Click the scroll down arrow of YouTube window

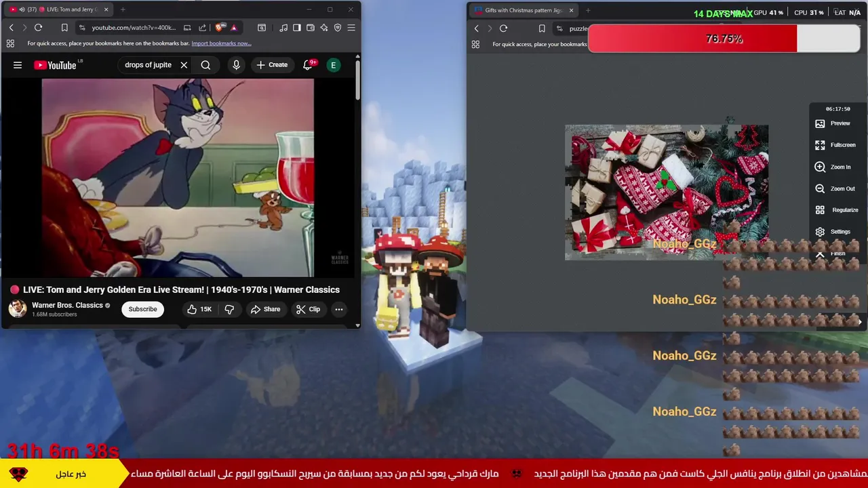click(x=357, y=325)
